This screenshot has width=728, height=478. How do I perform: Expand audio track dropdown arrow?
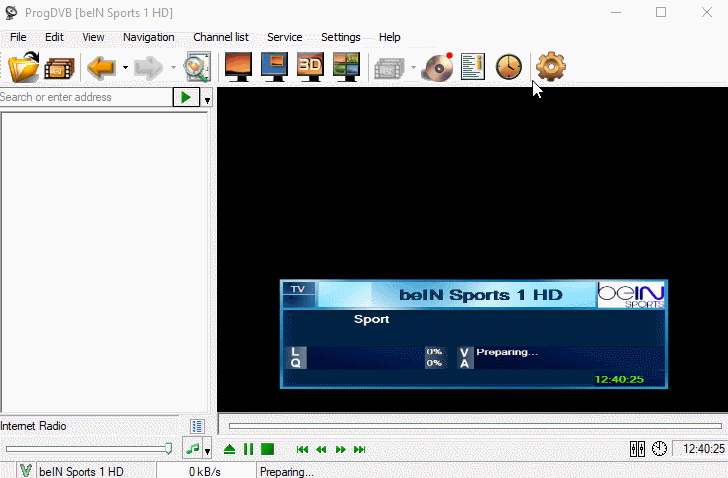(x=207, y=450)
